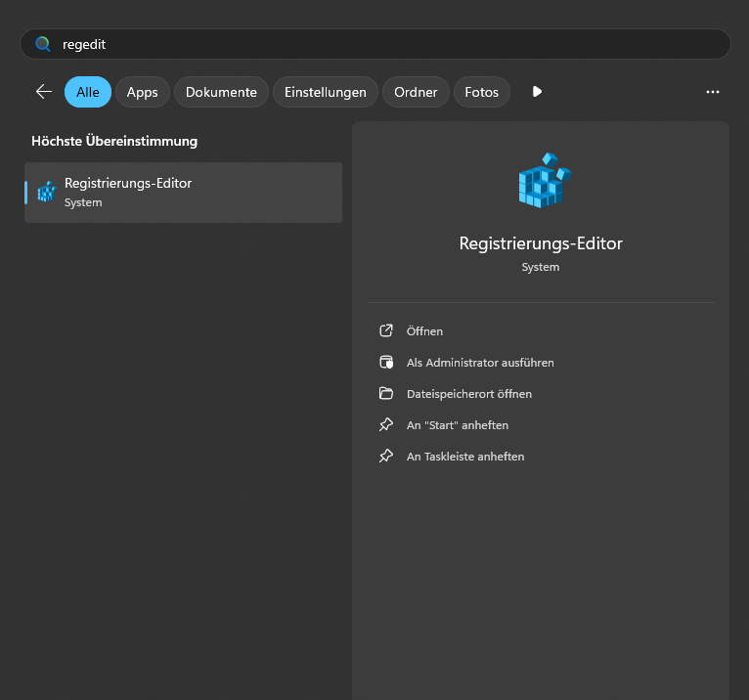
Task: Select the Alle filter tab
Action: tap(88, 92)
